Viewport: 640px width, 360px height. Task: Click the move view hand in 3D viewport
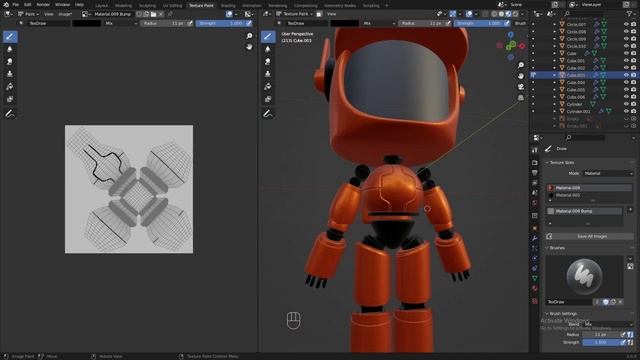click(x=521, y=76)
